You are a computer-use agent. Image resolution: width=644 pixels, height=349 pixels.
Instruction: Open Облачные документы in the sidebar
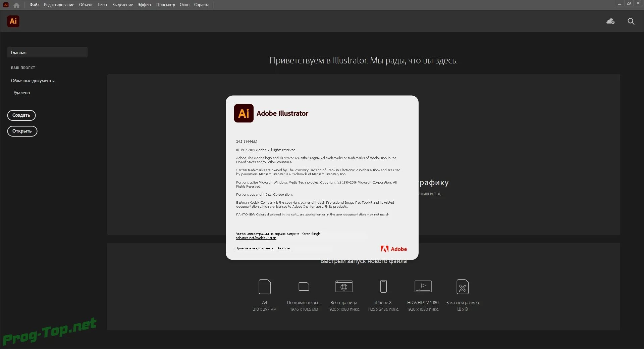pos(33,81)
